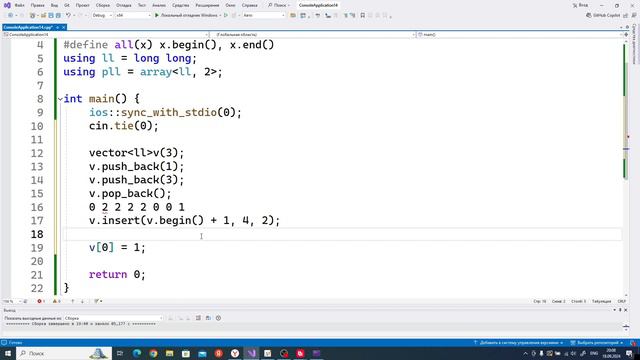This screenshot has height=360, width=640.
Task: Open Mail app from taskbar
Action: pos(202,353)
